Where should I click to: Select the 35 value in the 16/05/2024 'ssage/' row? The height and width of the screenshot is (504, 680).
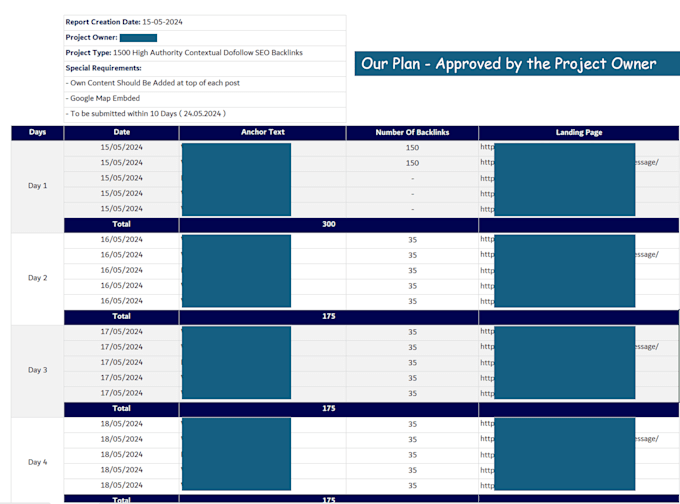click(412, 255)
